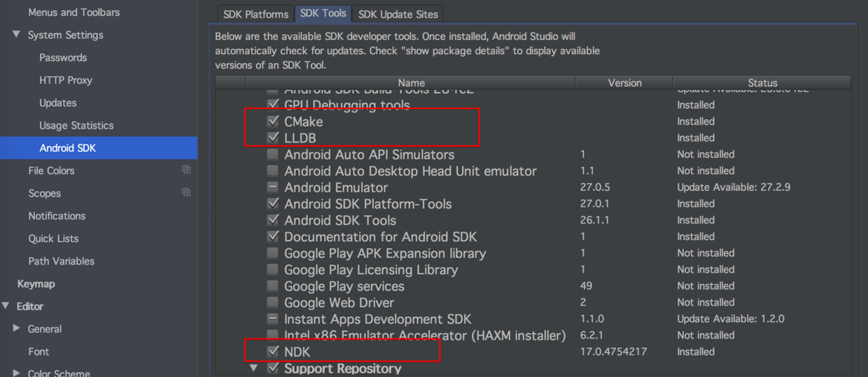Uncheck the LLDB checkbox
This screenshot has width=868, height=377.
click(x=273, y=138)
